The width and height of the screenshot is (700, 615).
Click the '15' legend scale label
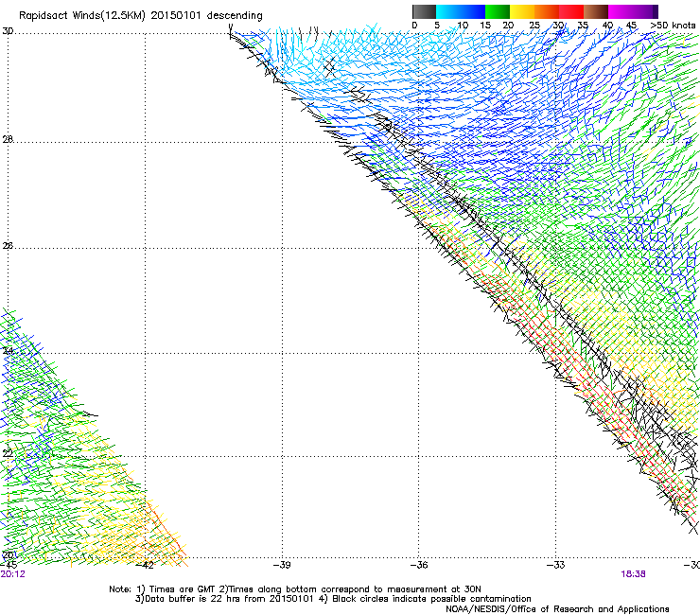485,25
